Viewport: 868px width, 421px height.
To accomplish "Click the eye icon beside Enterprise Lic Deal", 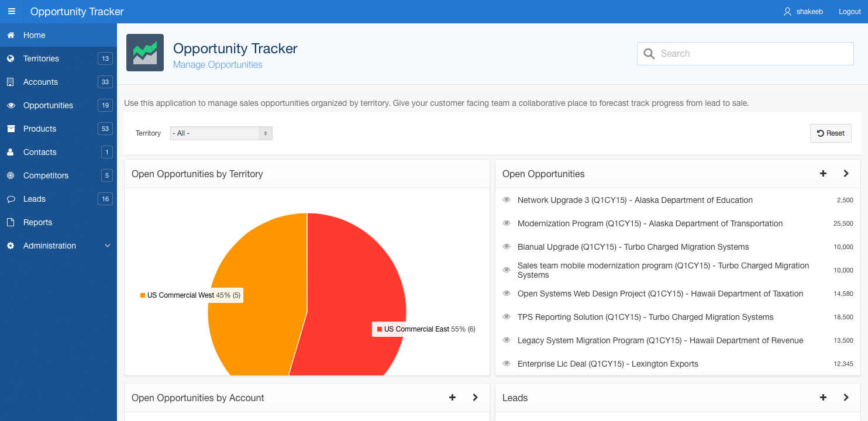I will pyautogui.click(x=507, y=364).
